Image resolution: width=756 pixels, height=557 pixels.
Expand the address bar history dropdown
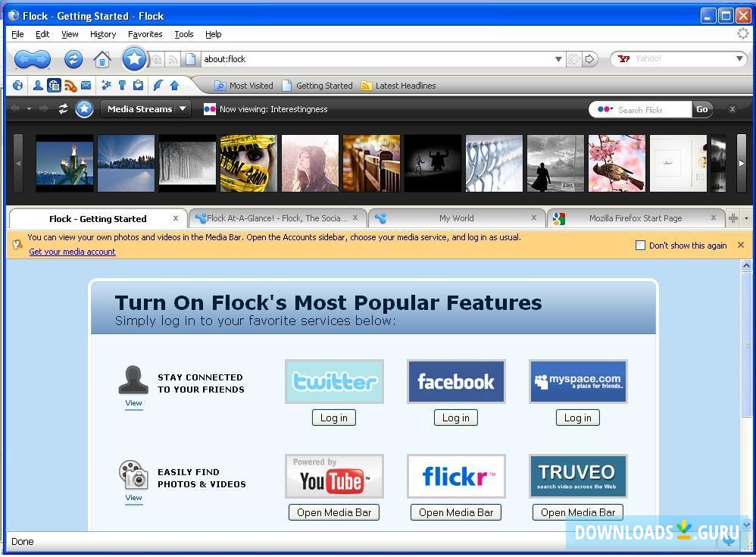tap(558, 59)
